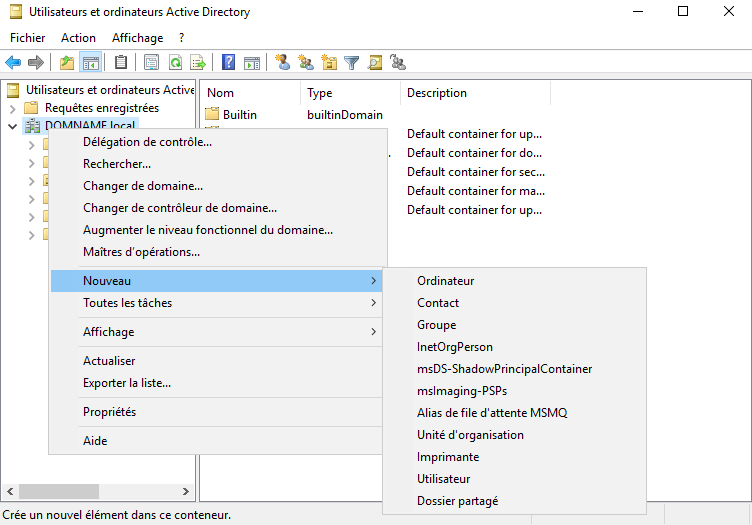Select Propriétés in the context menu
752x525 pixels.
pos(109,412)
